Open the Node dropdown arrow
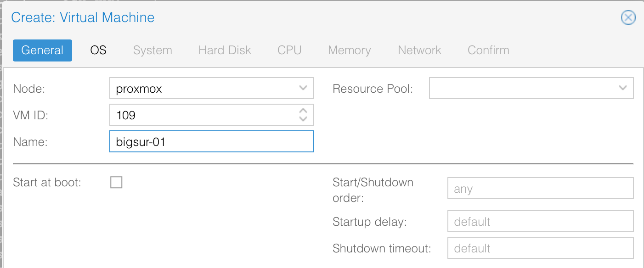644x268 pixels. coord(303,88)
